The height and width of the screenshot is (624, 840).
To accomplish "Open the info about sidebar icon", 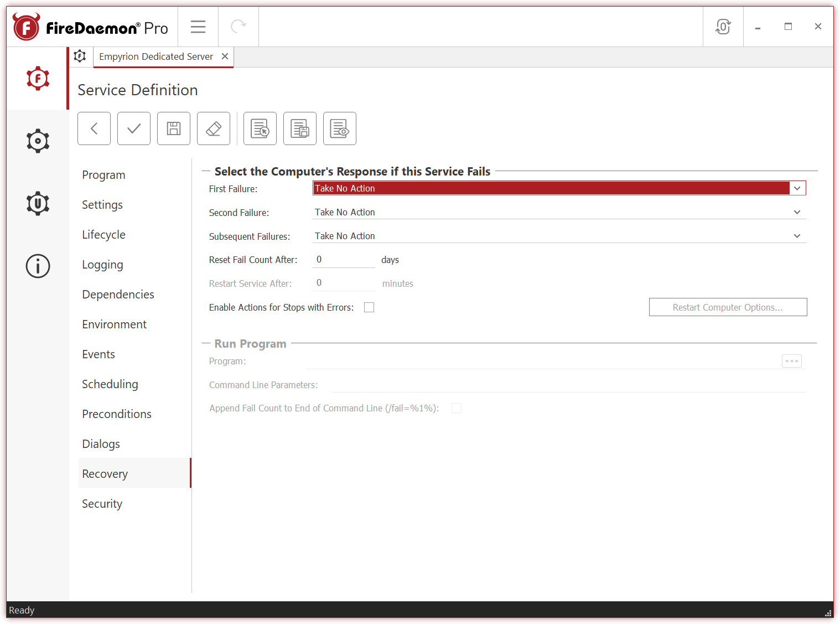I will (x=38, y=266).
